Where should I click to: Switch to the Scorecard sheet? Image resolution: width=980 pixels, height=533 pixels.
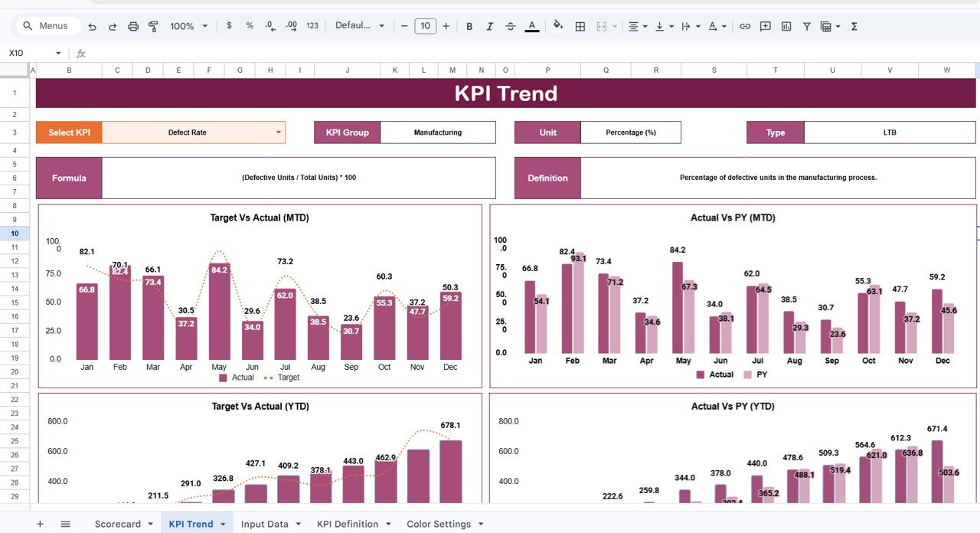click(x=116, y=524)
